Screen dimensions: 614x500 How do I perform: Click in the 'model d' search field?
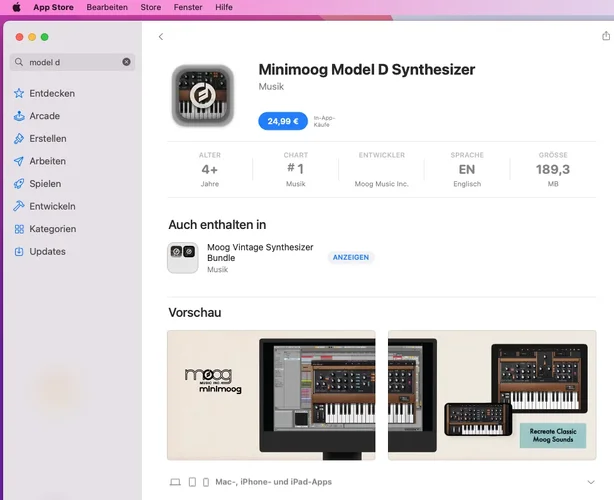72,62
